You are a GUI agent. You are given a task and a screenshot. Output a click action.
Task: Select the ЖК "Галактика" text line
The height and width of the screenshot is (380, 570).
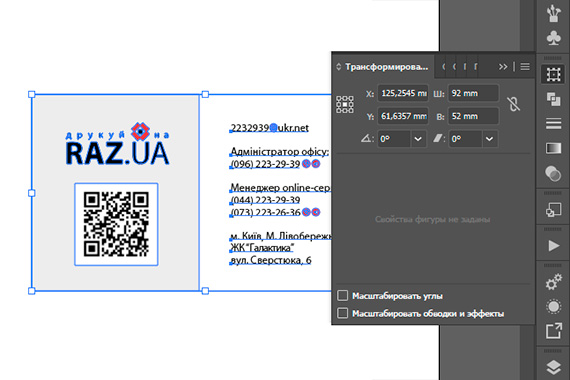262,248
